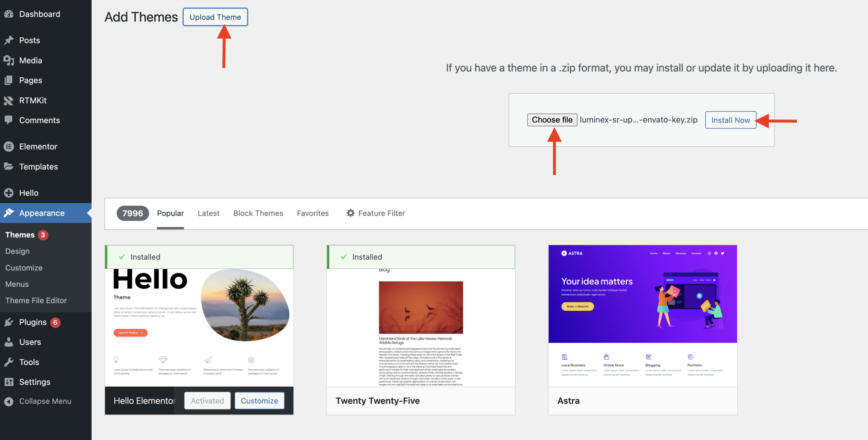This screenshot has height=440, width=868.
Task: Open Theme File Editor submenu item
Action: click(x=36, y=301)
